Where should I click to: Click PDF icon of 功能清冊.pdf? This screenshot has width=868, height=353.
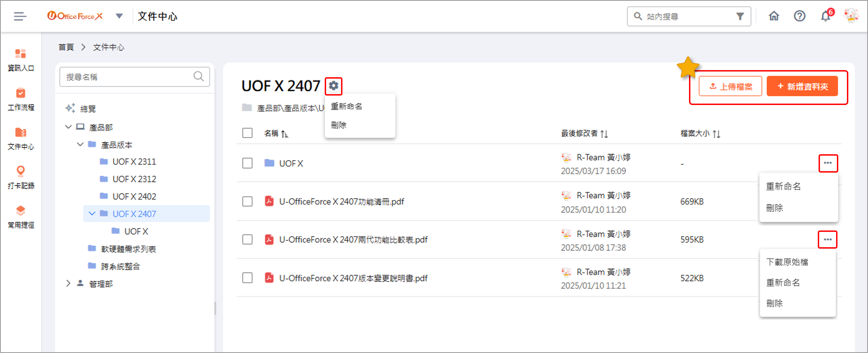tap(269, 201)
